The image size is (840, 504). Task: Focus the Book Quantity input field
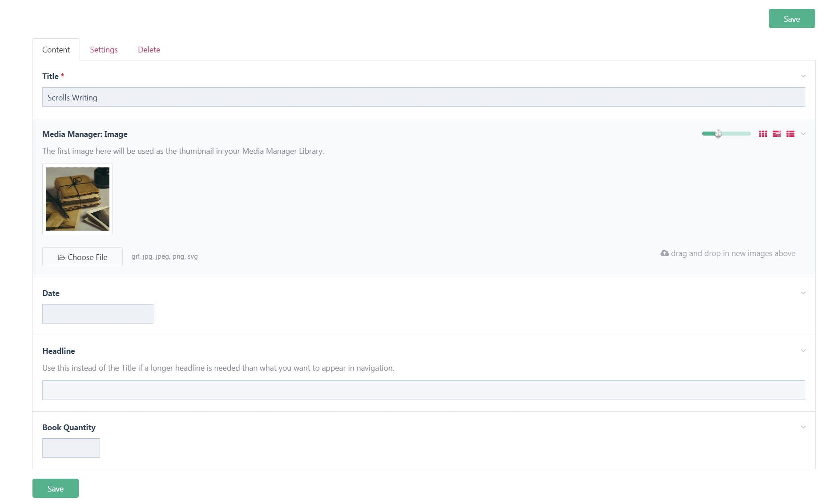coord(71,448)
